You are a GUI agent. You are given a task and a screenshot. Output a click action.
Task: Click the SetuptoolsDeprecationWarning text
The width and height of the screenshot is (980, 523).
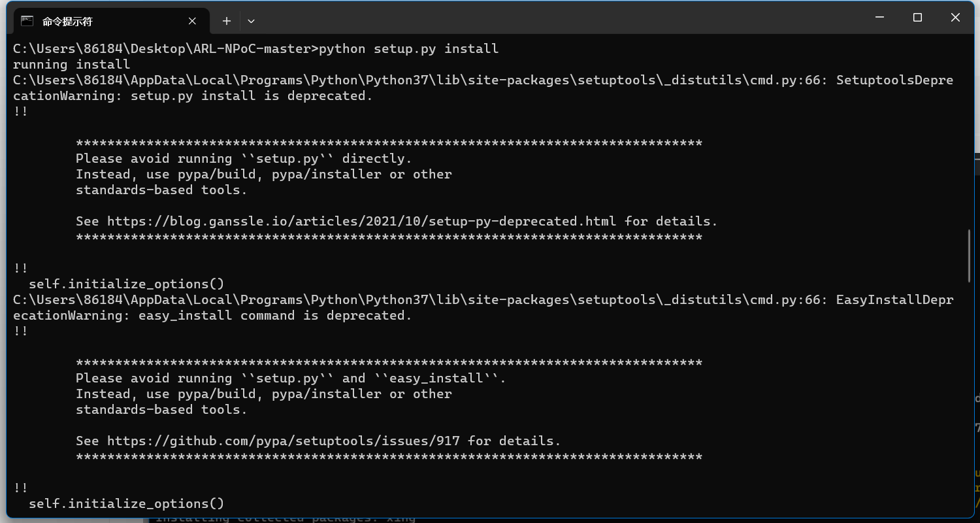coord(483,88)
